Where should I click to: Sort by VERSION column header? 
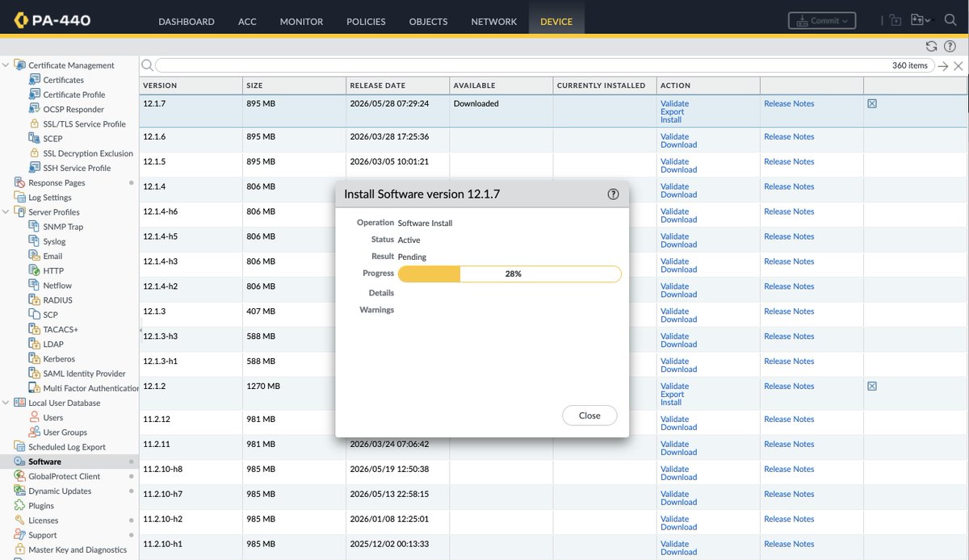(x=191, y=85)
